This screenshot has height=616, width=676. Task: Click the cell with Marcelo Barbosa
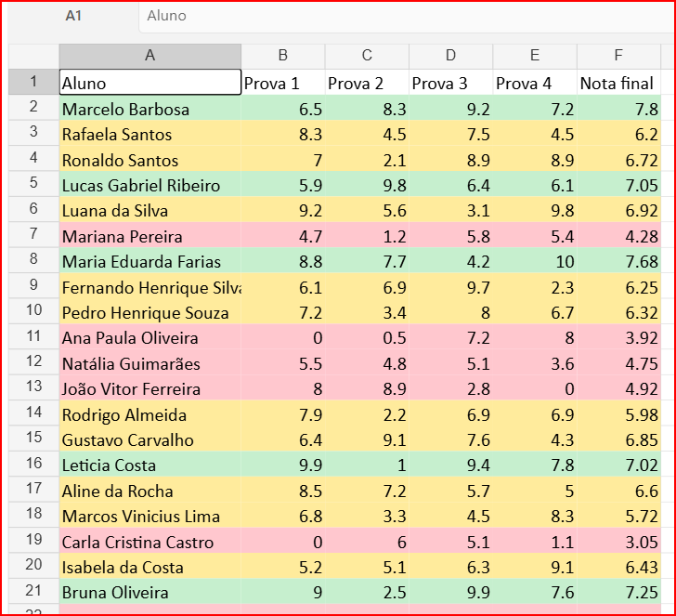150,108
